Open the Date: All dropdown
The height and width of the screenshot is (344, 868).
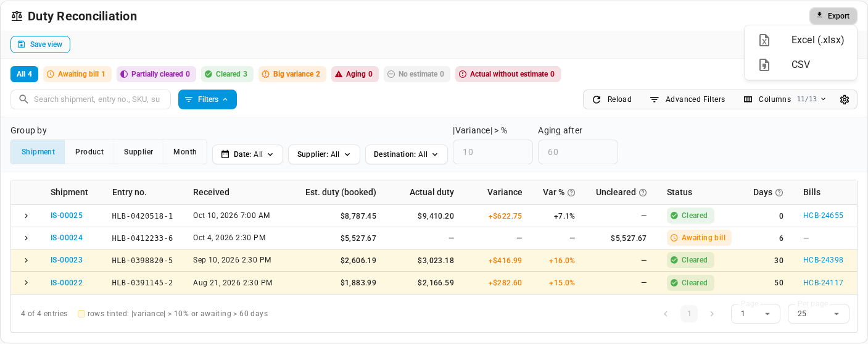tap(247, 154)
